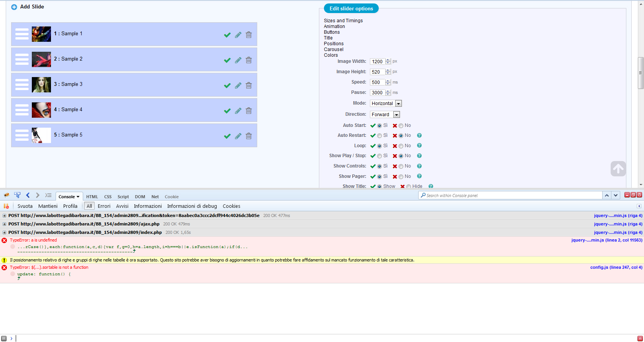This screenshot has height=342, width=644.
Task: Switch to the HTML tab in Firebug
Action: tap(92, 197)
